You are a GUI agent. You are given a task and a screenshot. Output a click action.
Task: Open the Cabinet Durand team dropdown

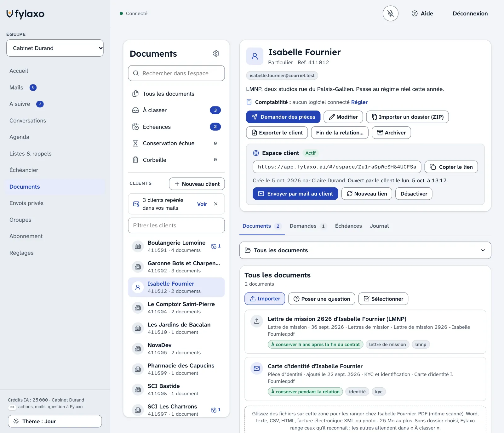[x=55, y=48]
